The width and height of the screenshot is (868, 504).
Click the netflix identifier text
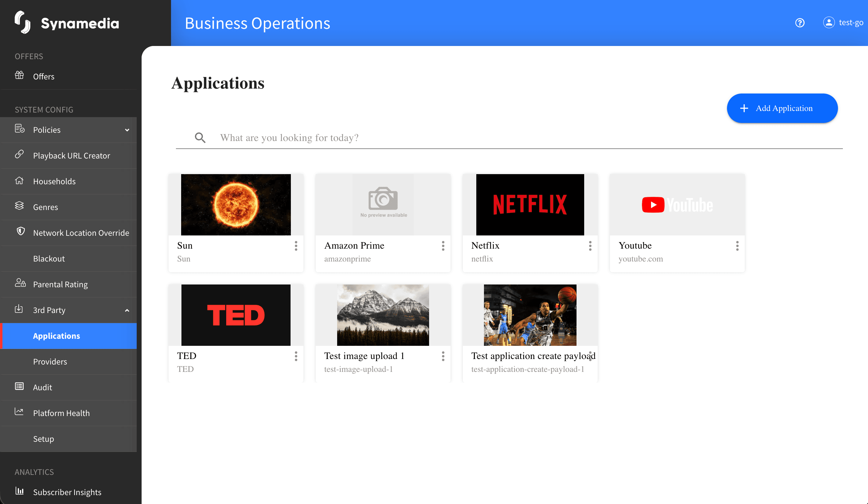pyautogui.click(x=482, y=259)
